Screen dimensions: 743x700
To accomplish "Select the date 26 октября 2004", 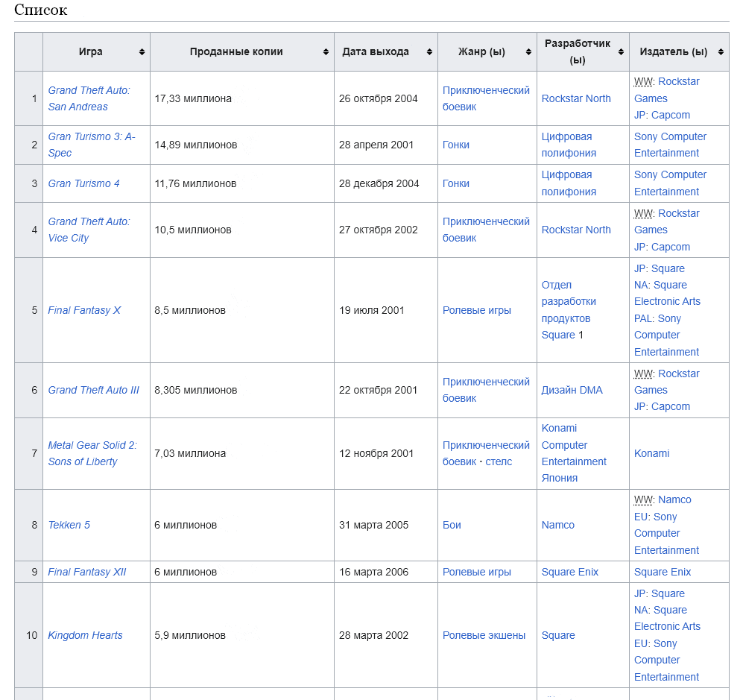I will tap(378, 98).
